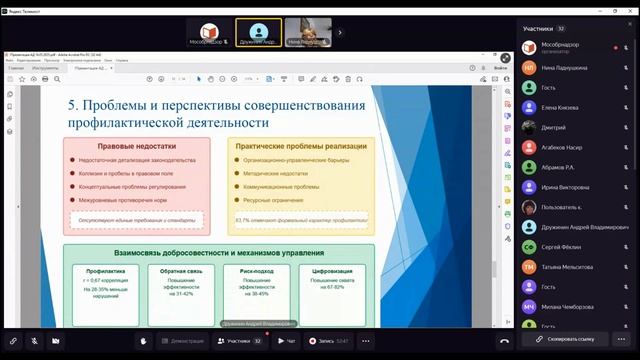Image resolution: width=640 pixels, height=360 pixels.
Task: Open layers icon in Acrobat left sidebar
Action: 10,132
